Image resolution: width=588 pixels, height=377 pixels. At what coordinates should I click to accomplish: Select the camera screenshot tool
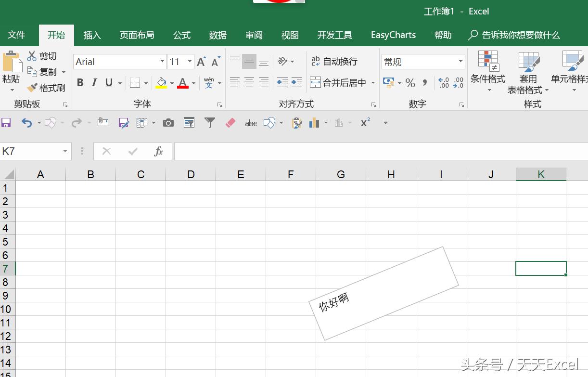click(x=168, y=122)
